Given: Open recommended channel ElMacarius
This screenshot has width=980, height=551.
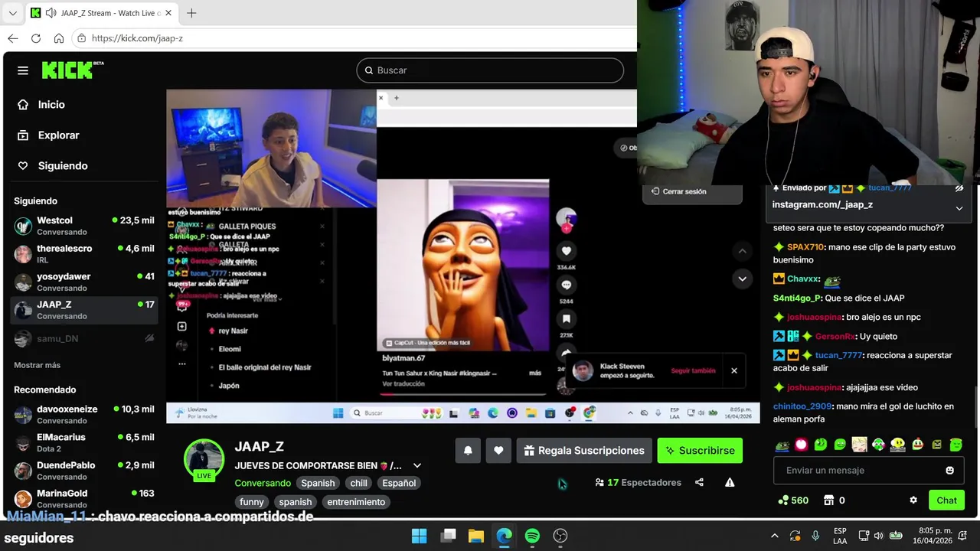Looking at the screenshot, I should (x=84, y=442).
